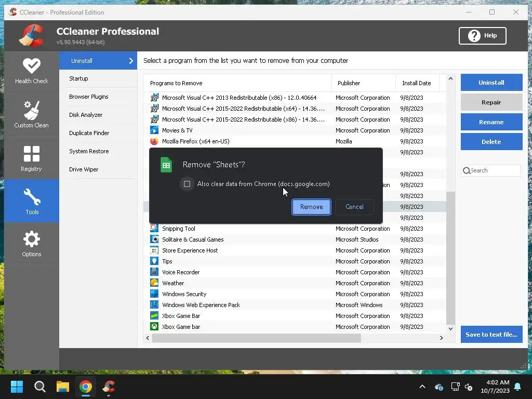This screenshot has height=399, width=532.
Task: Open the System Restore tab
Action: [x=98, y=151]
